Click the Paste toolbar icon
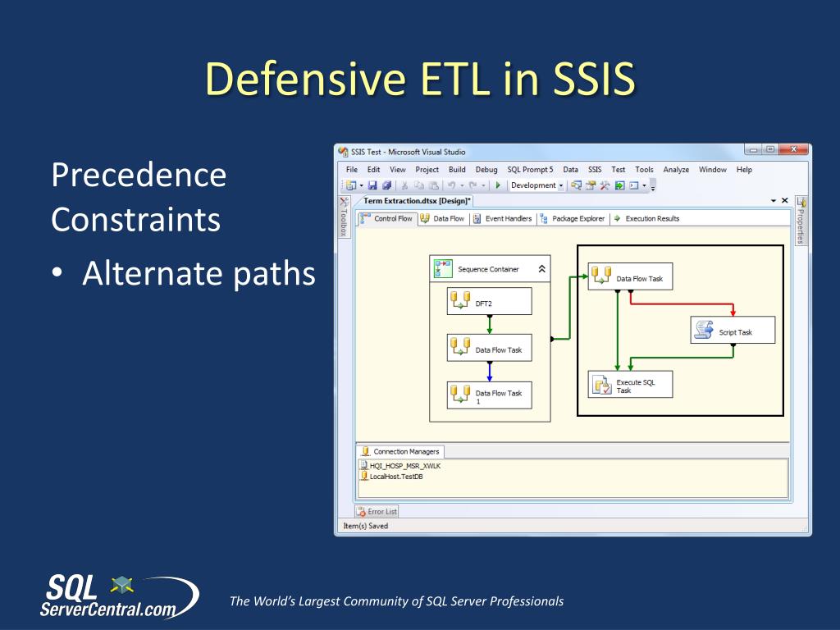The image size is (840, 630). tap(434, 185)
